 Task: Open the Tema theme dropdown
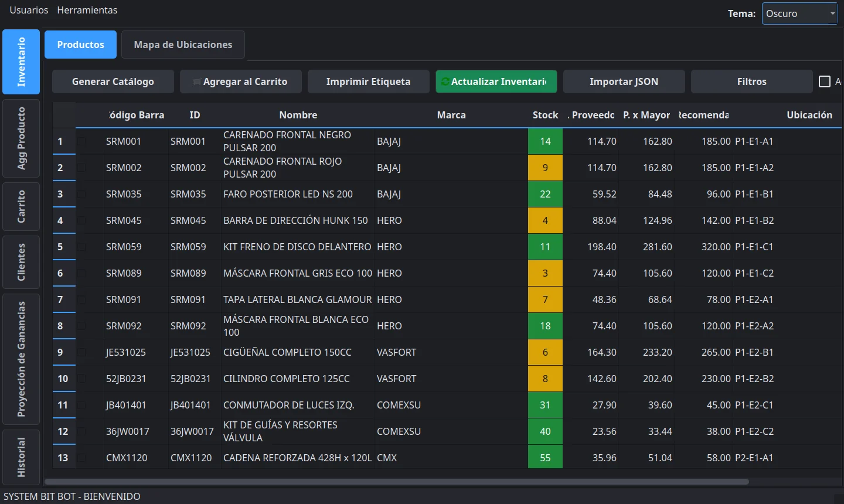click(x=799, y=13)
